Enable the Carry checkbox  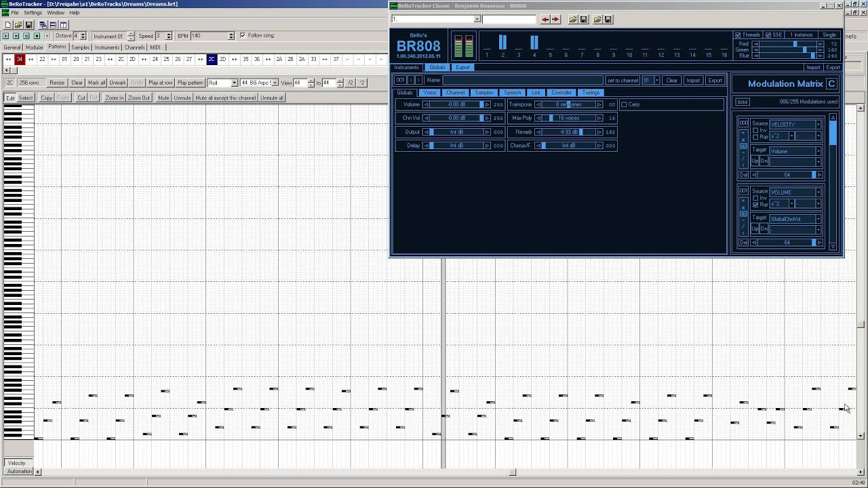(624, 104)
